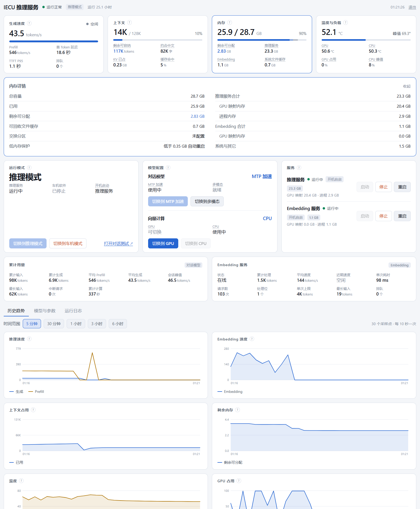Open help icon next to 内存 card title
420x509 pixels.
[230, 22]
